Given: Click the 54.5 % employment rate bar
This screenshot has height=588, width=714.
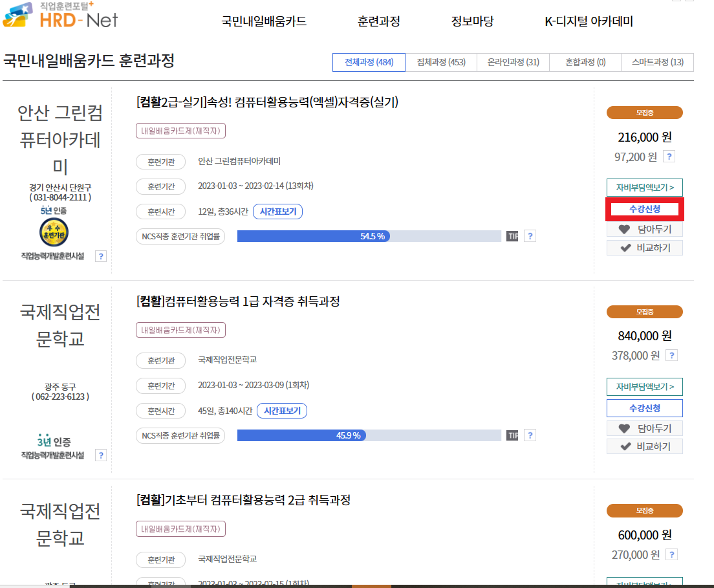Looking at the screenshot, I should point(369,236).
